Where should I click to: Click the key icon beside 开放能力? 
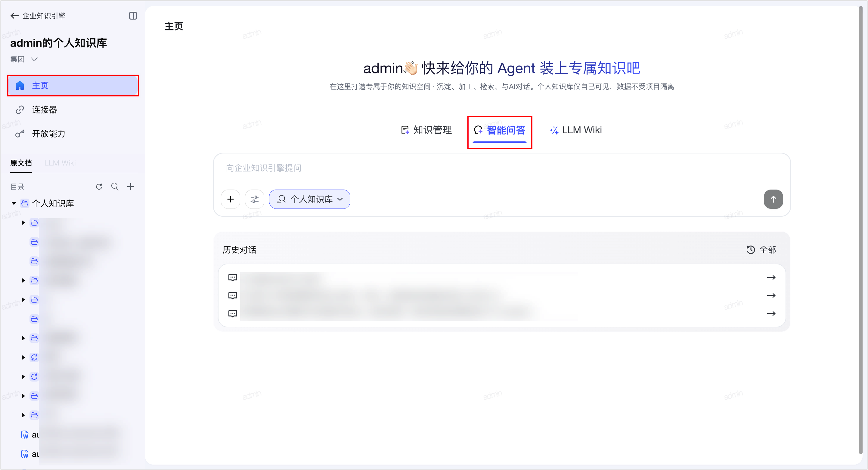[x=20, y=133]
